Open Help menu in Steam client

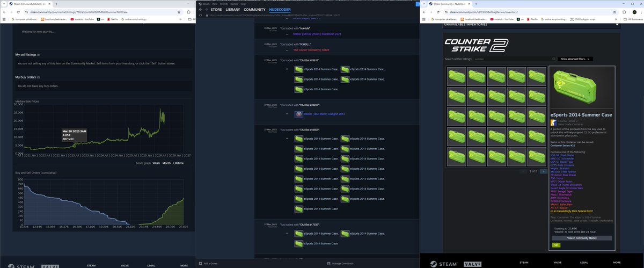243,4
